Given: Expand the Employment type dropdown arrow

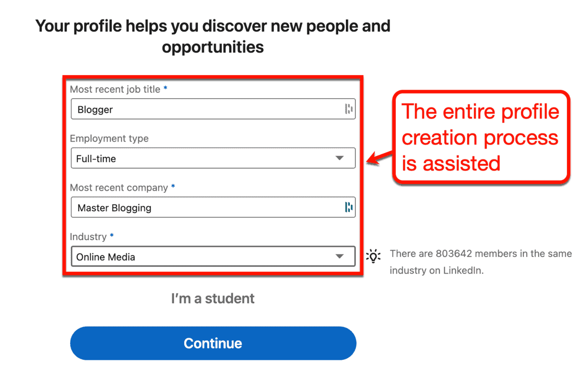Looking at the screenshot, I should [x=339, y=158].
